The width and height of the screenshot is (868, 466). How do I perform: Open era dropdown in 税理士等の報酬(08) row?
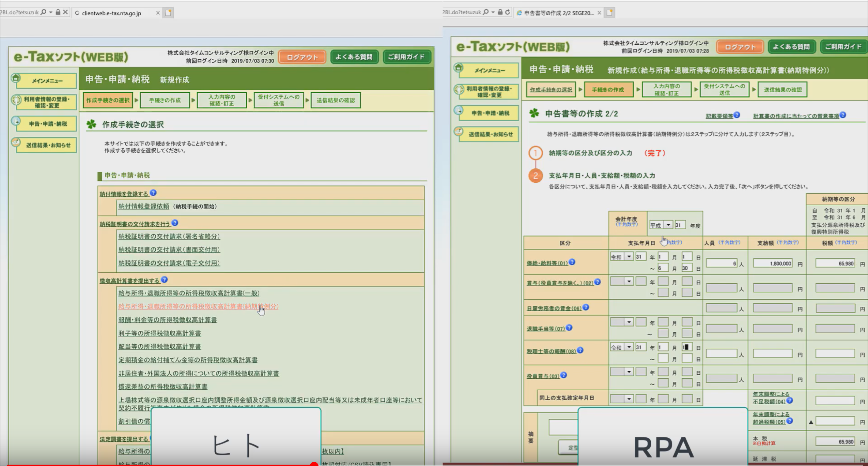[x=622, y=347]
